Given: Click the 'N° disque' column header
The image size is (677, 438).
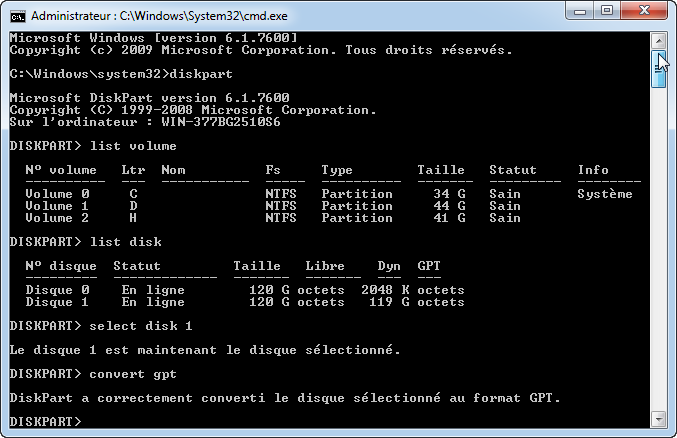Looking at the screenshot, I should click(x=61, y=266).
